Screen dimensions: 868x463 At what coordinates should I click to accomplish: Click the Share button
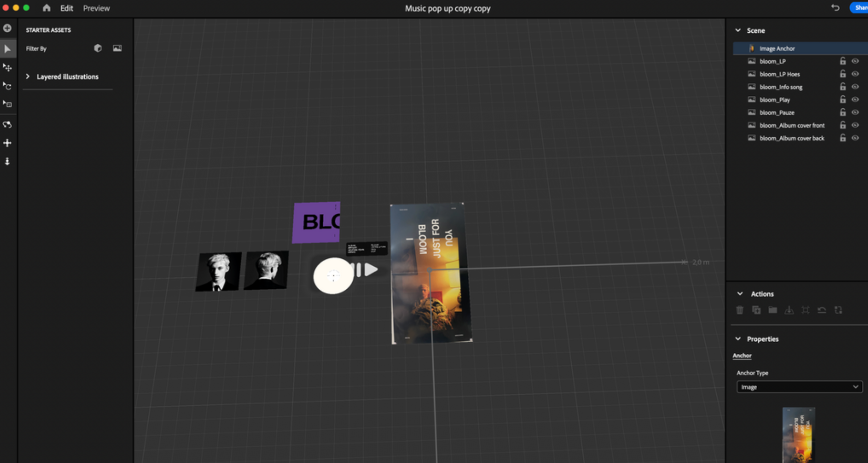click(859, 8)
